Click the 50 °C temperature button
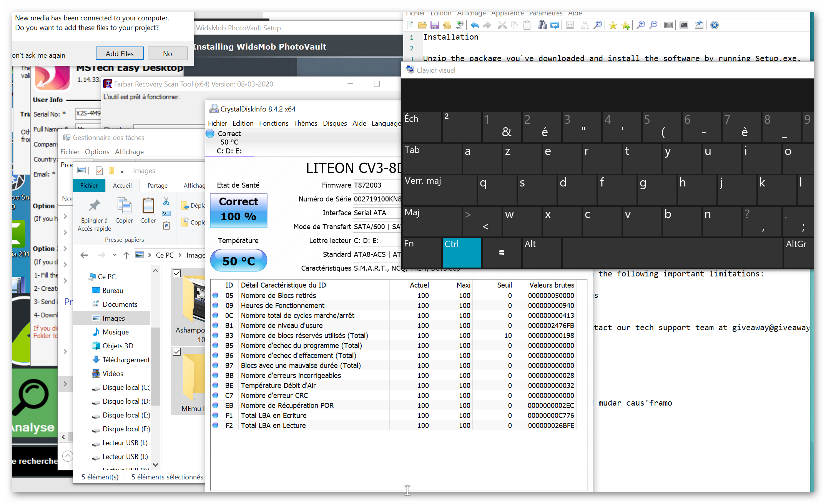This screenshot has height=504, width=826. (239, 261)
